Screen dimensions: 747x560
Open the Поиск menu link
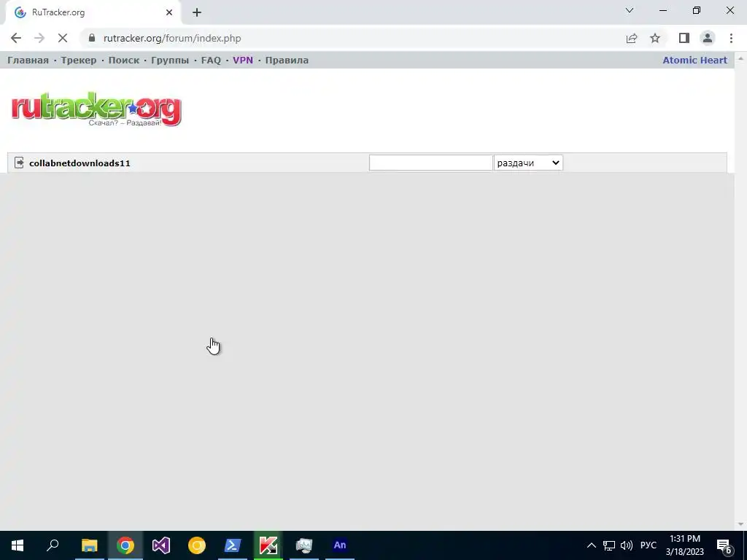(124, 60)
